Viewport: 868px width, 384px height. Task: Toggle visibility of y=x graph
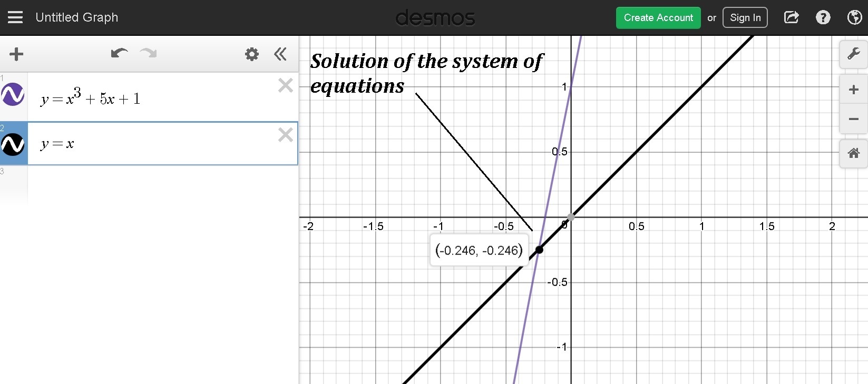pos(13,144)
